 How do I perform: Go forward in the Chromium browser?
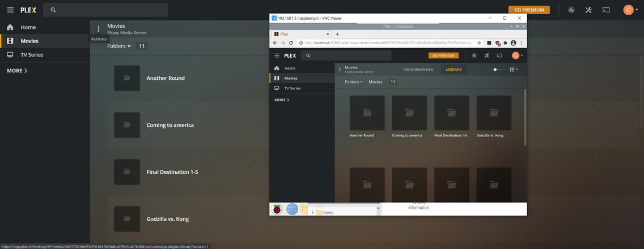coord(282,42)
